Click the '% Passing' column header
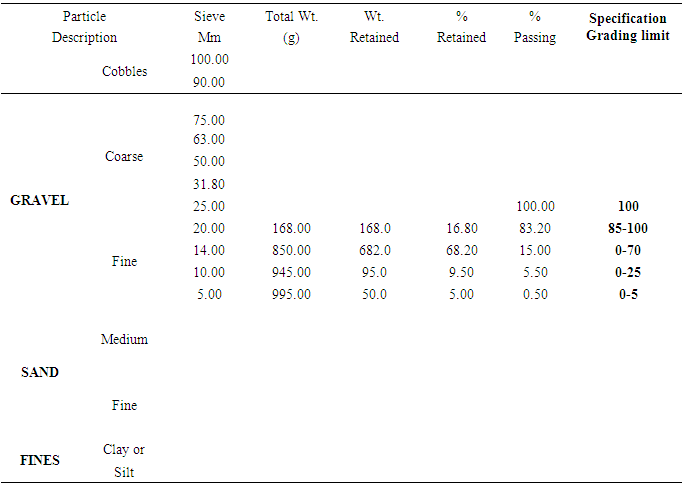 (535, 27)
